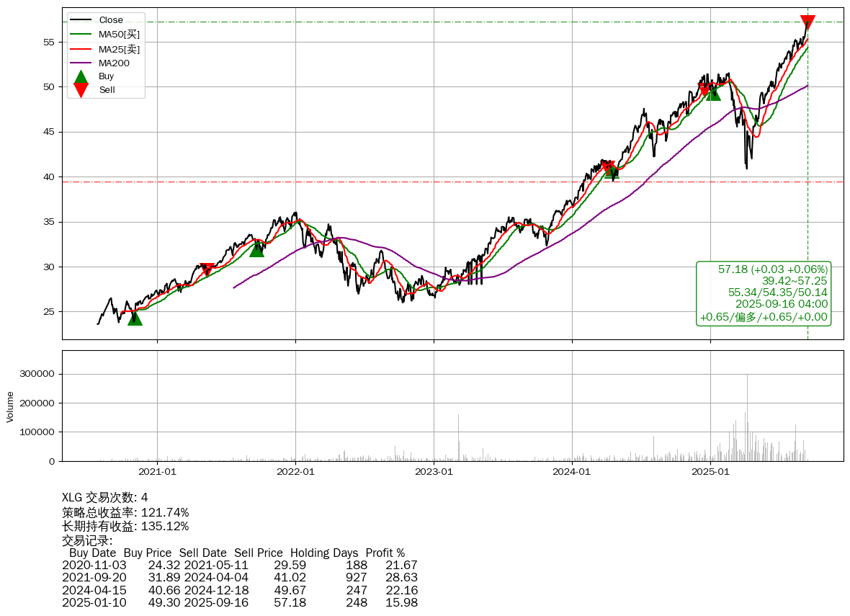
Task: Click the green buy marker near price 41
Action: tap(612, 171)
